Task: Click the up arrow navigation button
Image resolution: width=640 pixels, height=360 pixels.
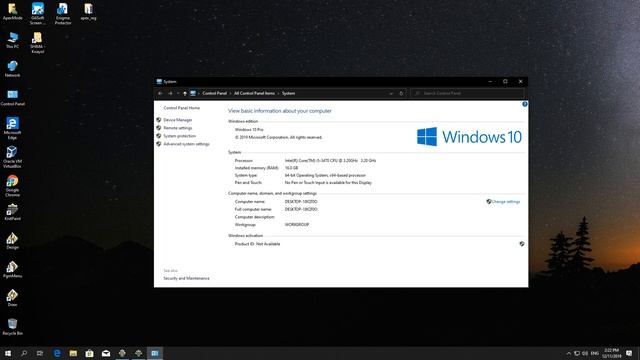Action: [x=185, y=93]
